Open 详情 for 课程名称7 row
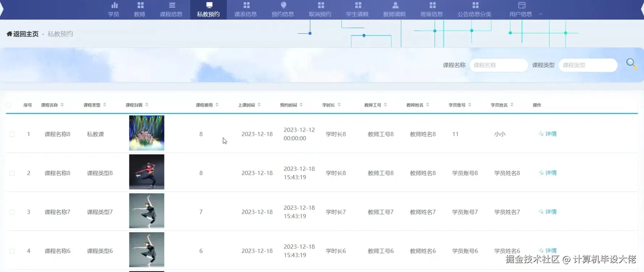Screen dimensions: 644x272 (x=548, y=212)
